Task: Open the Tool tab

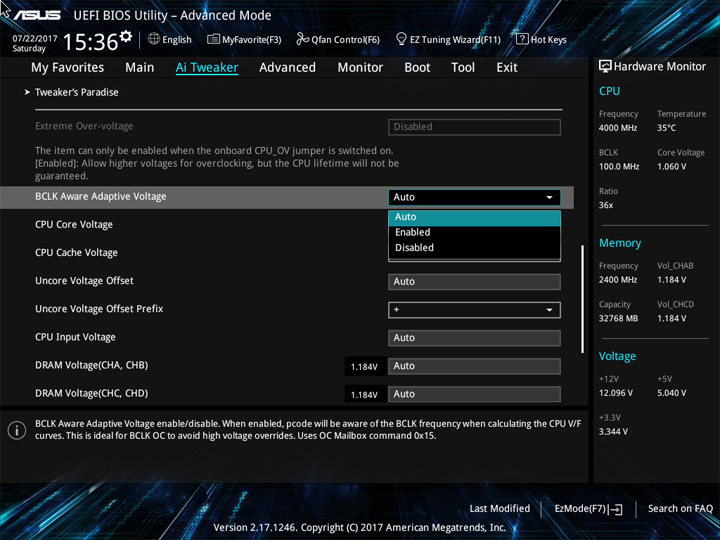Action: click(x=463, y=68)
